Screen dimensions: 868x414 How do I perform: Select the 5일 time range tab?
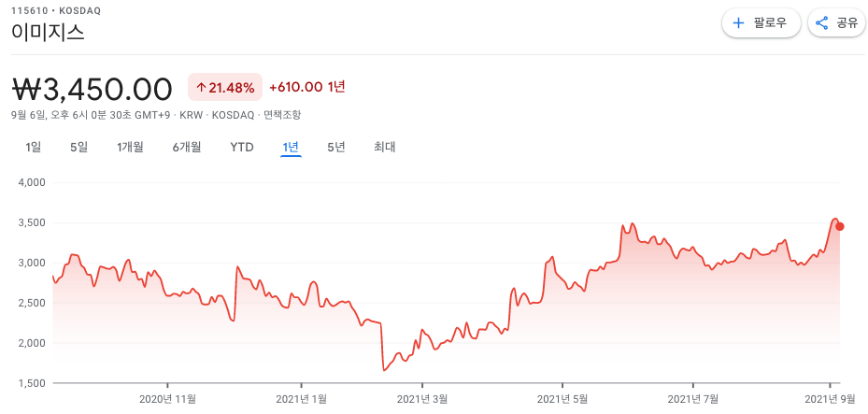(x=79, y=148)
